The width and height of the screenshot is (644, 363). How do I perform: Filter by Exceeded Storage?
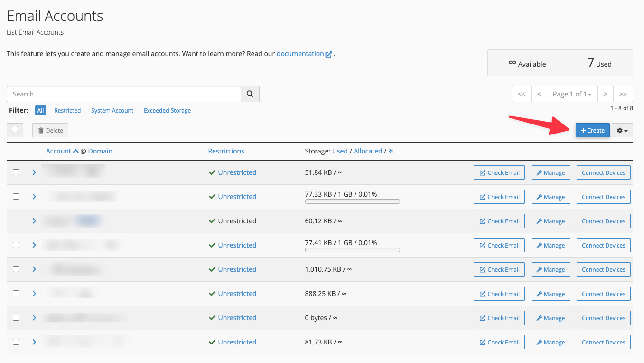[167, 111]
